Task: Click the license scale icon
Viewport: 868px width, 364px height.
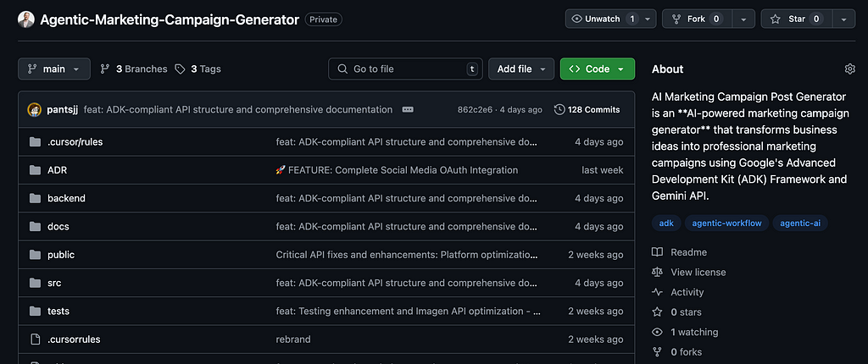Action: tap(657, 273)
